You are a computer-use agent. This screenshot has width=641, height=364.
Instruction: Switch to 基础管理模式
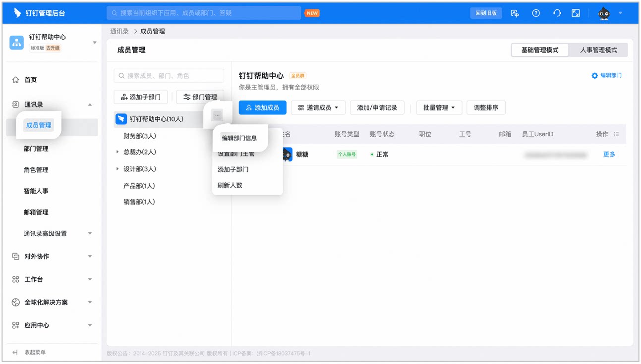click(540, 50)
